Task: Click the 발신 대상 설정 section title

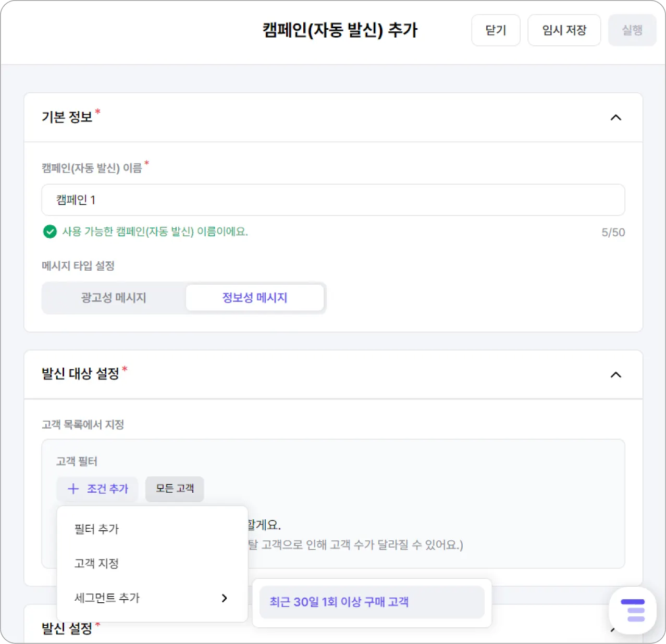Action: tap(81, 374)
